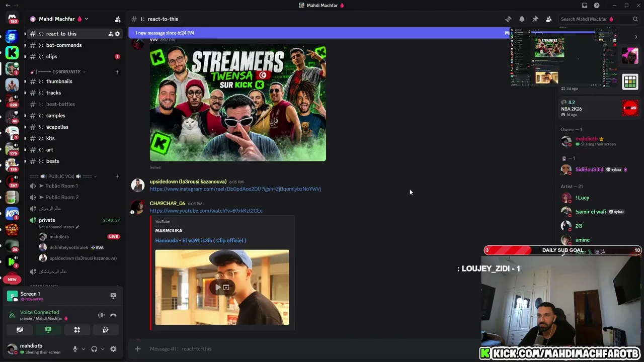Image resolution: width=644 pixels, height=362 pixels.
Task: Open Discord direct messages home icon
Action: [x=12, y=19]
